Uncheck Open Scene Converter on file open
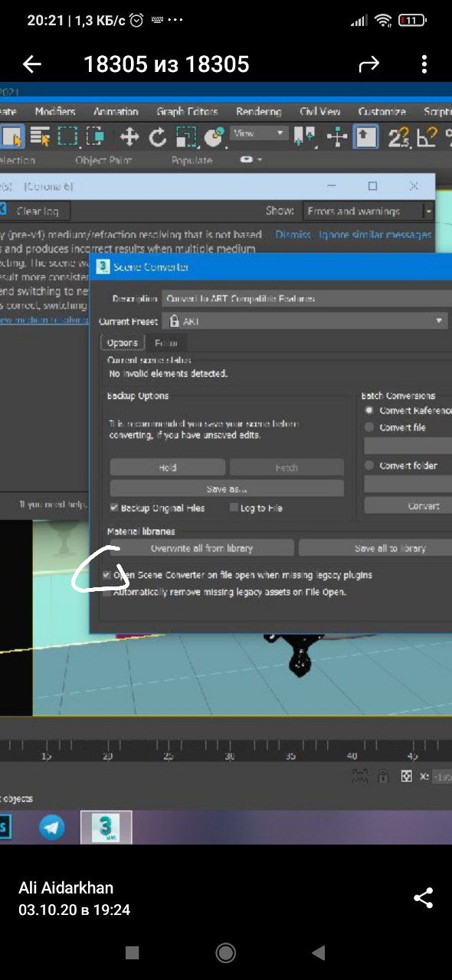 pyautogui.click(x=106, y=574)
